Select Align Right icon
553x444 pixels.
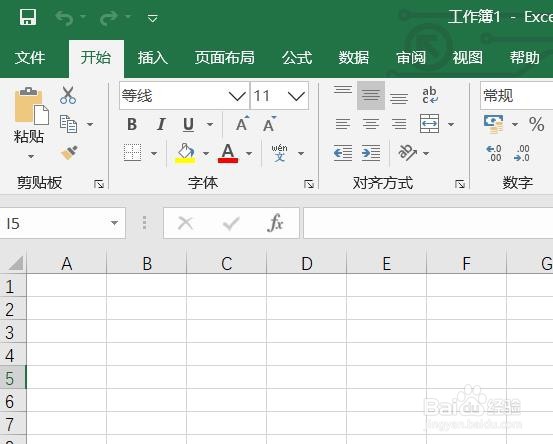coord(399,124)
